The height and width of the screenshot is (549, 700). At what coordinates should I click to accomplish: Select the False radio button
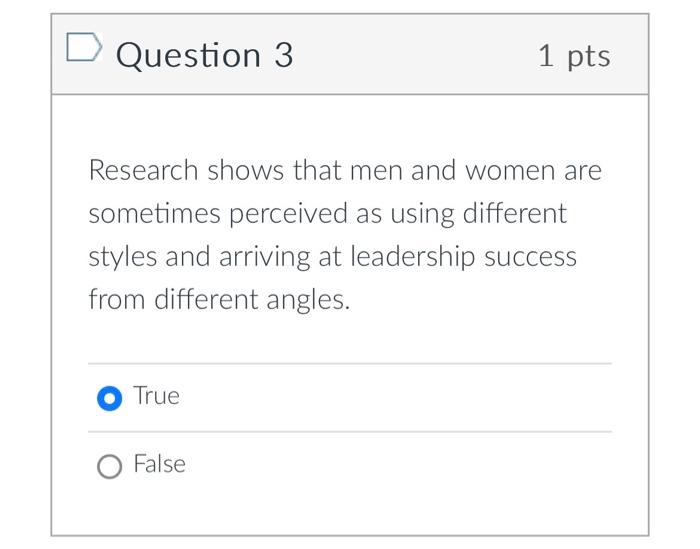coord(110,466)
